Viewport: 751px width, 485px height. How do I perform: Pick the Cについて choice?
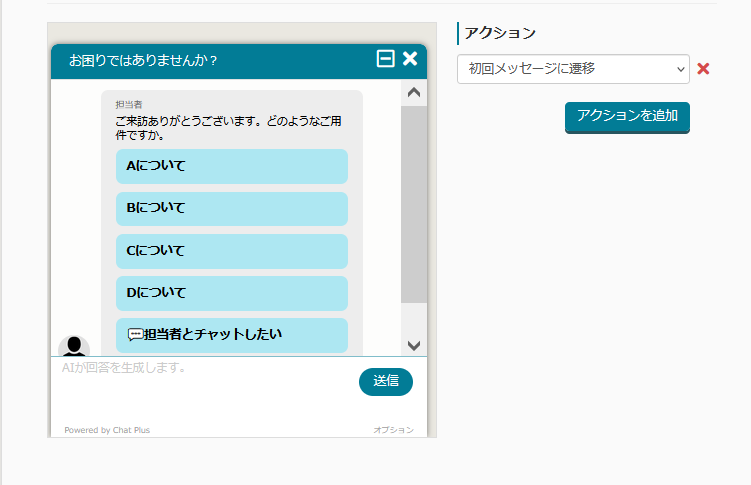pyautogui.click(x=231, y=251)
